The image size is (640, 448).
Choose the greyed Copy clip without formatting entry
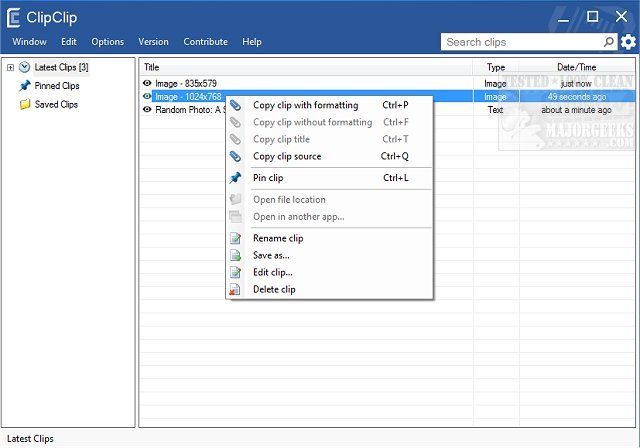329,122
